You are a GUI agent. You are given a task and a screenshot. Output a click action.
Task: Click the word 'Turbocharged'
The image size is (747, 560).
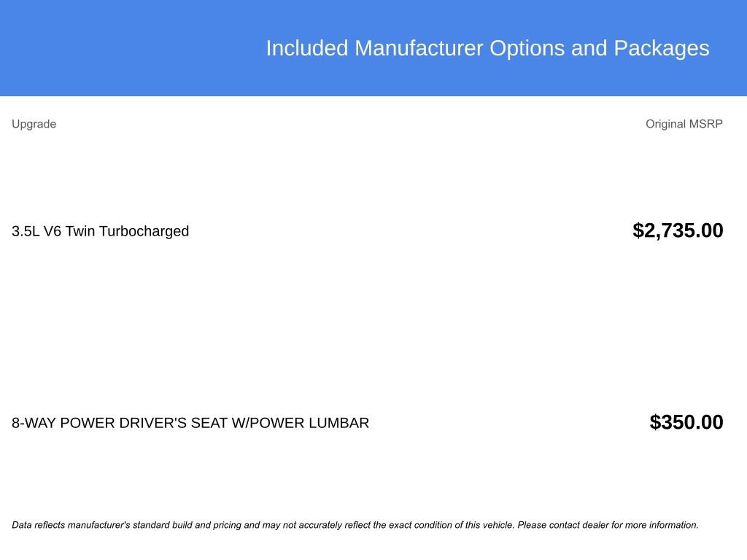pyautogui.click(x=144, y=231)
